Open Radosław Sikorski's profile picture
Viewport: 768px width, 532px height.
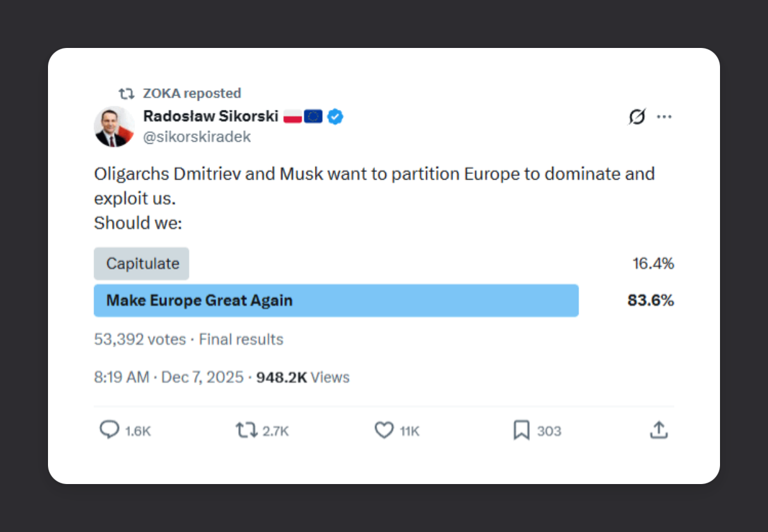pos(115,127)
